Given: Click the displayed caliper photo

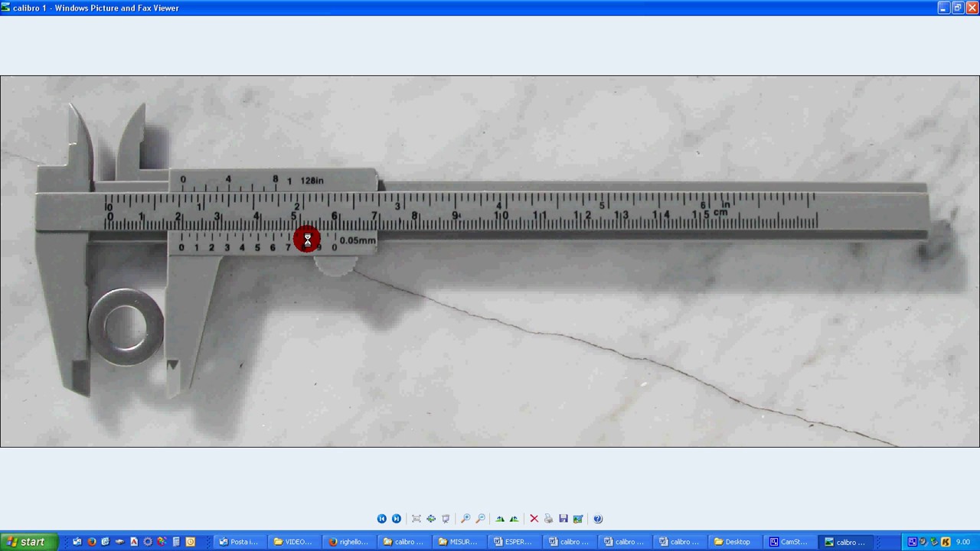Looking at the screenshot, I should click(490, 261).
